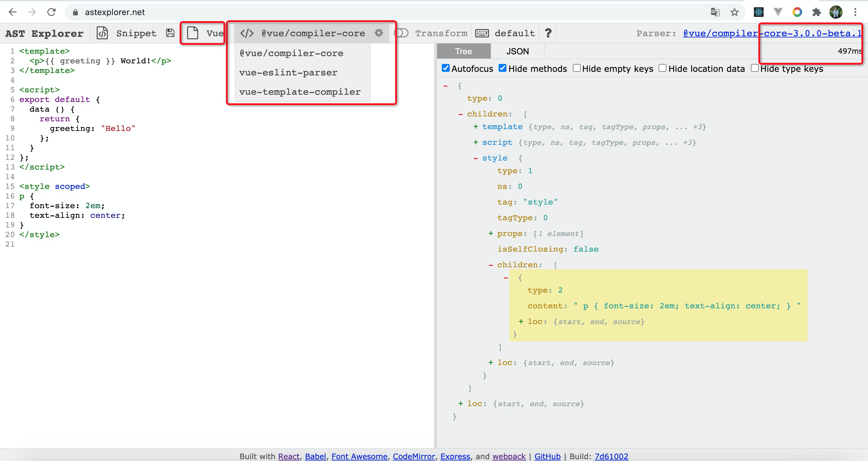Image resolution: width=868 pixels, height=461 pixels.
Task: Open the webpack footer link
Action: click(509, 456)
